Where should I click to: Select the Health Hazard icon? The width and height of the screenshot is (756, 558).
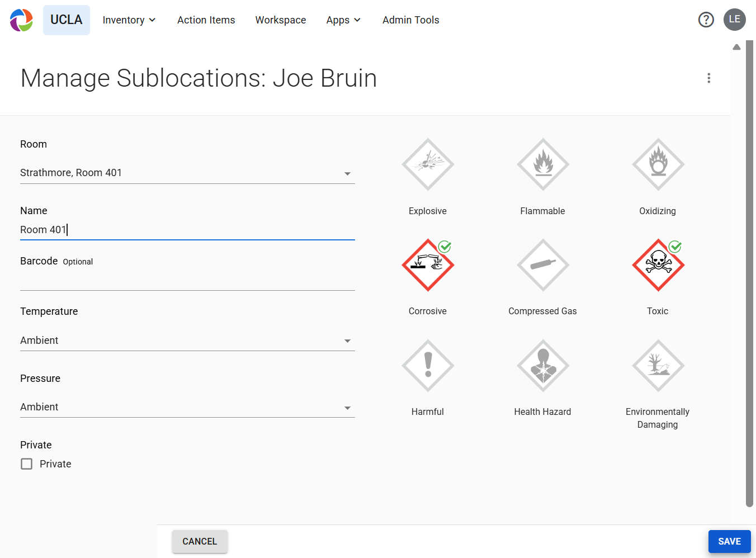point(543,366)
